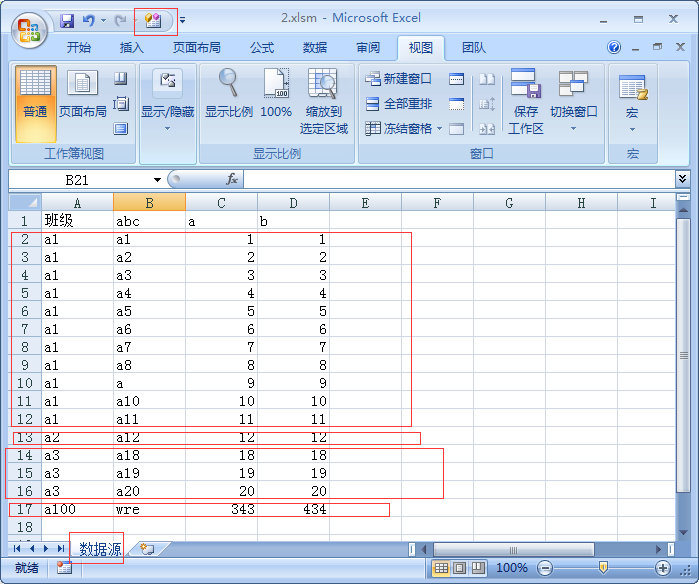Select row 17 header
This screenshot has width=699, height=584.
tap(25, 509)
